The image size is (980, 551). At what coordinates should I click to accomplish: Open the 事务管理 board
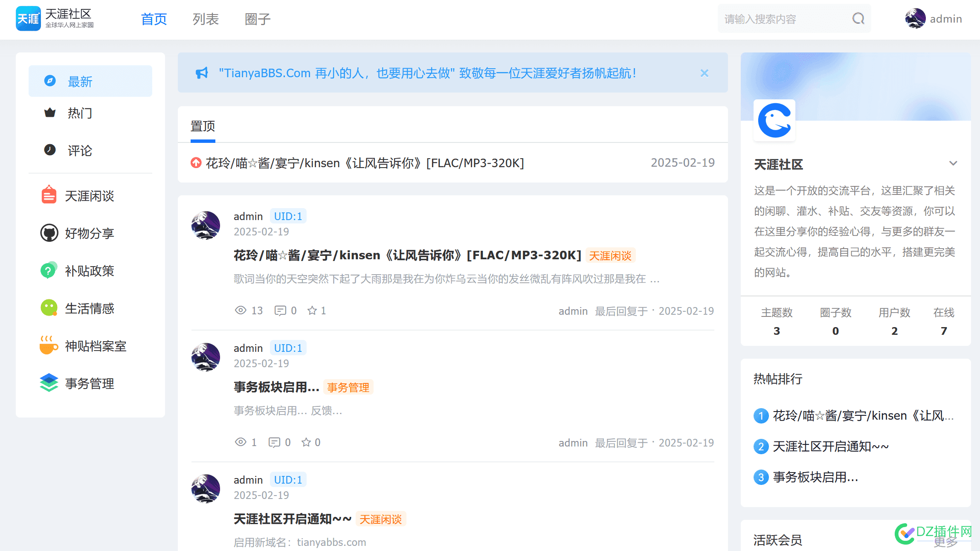point(90,383)
